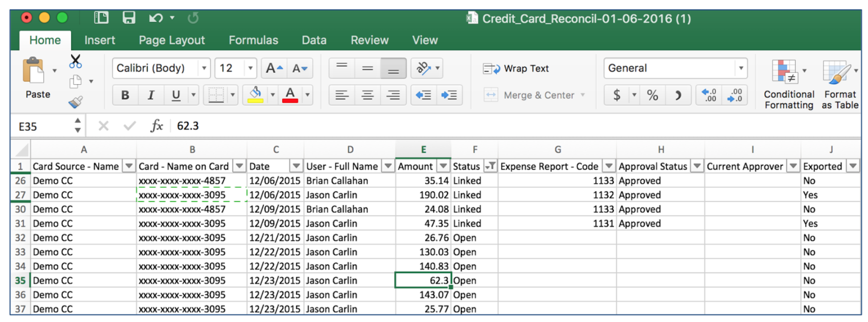This screenshot has width=868, height=322.
Task: Open filter dropdown for Date column
Action: point(296,166)
